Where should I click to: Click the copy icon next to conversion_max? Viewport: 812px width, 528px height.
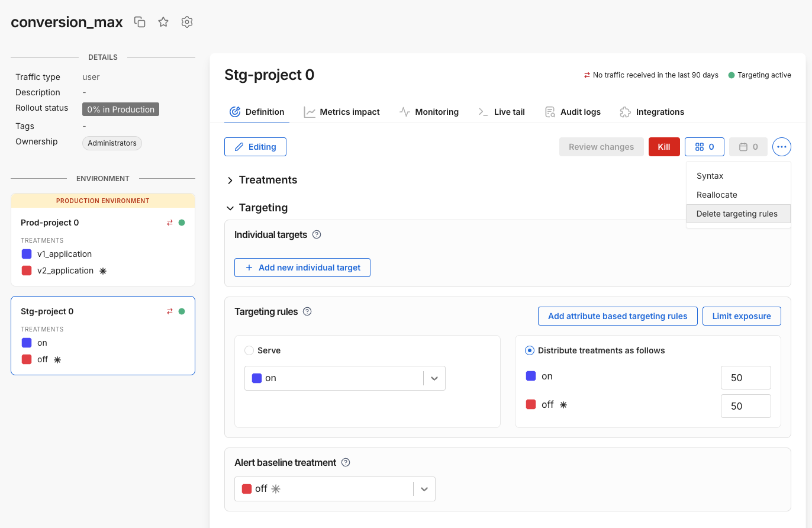(x=140, y=22)
